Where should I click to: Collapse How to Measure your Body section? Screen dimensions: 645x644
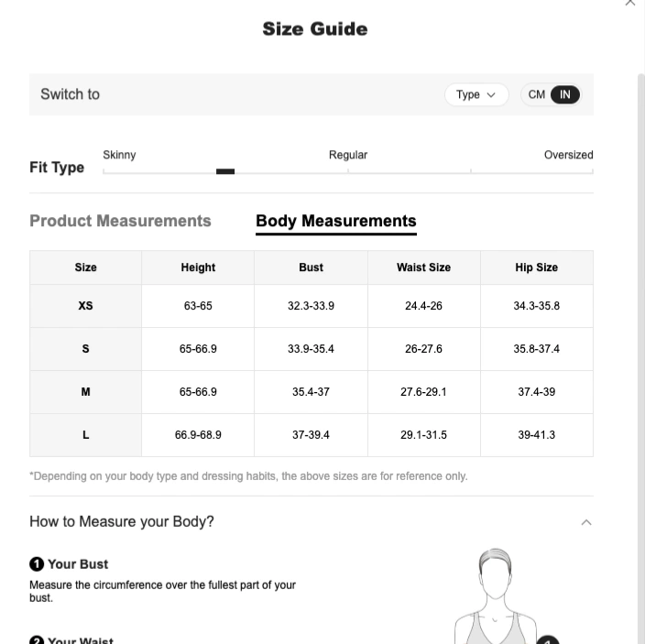click(586, 522)
